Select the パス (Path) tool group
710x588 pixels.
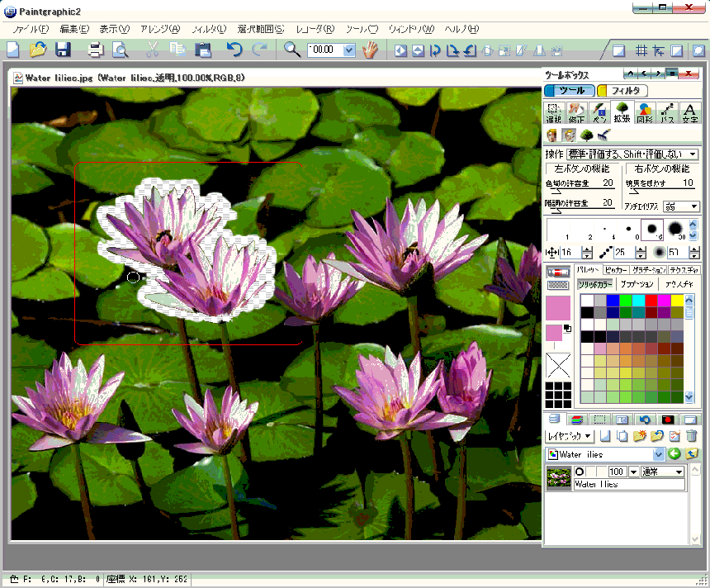click(667, 113)
